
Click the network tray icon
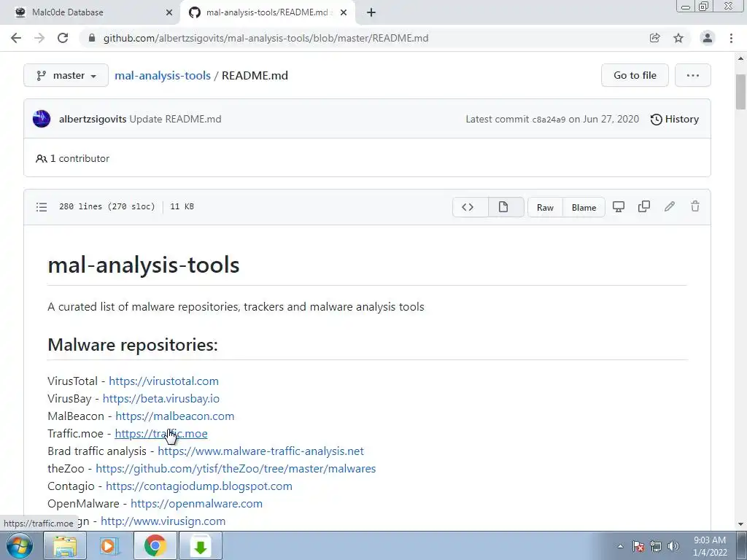[x=656, y=546]
